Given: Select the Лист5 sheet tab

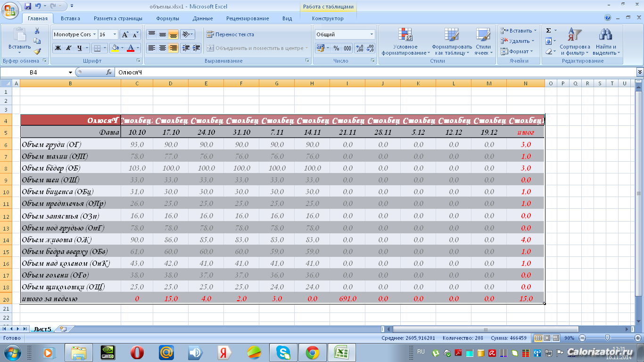Looking at the screenshot, I should tap(42, 329).
